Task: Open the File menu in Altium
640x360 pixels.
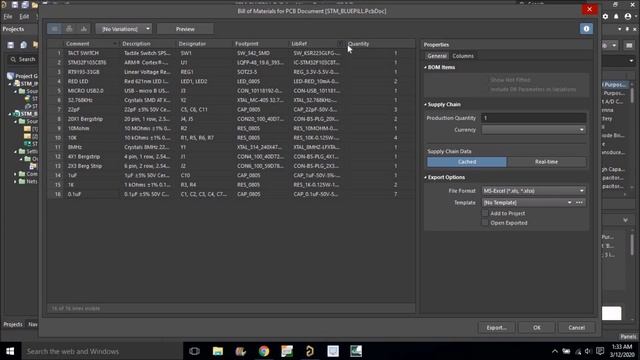Action: coord(8,16)
